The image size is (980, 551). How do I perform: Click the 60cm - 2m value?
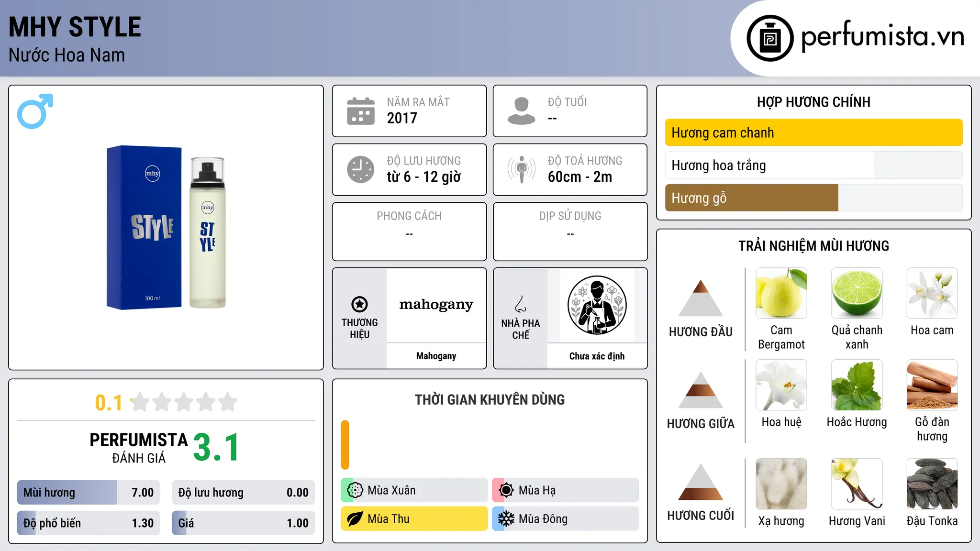[580, 177]
